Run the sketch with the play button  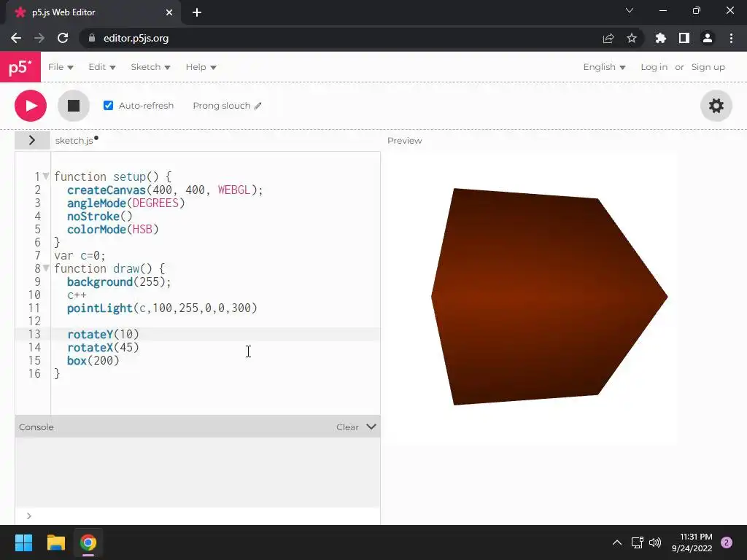(31, 106)
